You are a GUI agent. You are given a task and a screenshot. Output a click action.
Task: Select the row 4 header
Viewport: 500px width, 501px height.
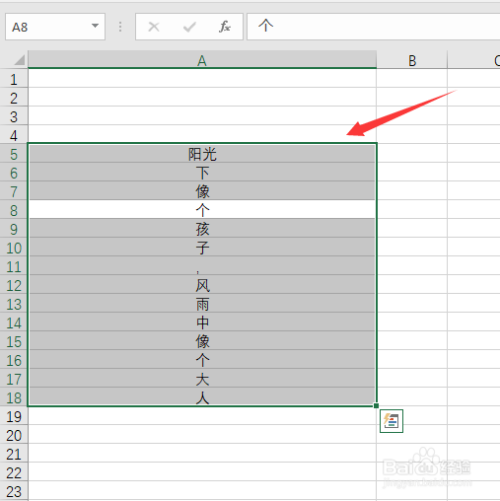[x=14, y=135]
